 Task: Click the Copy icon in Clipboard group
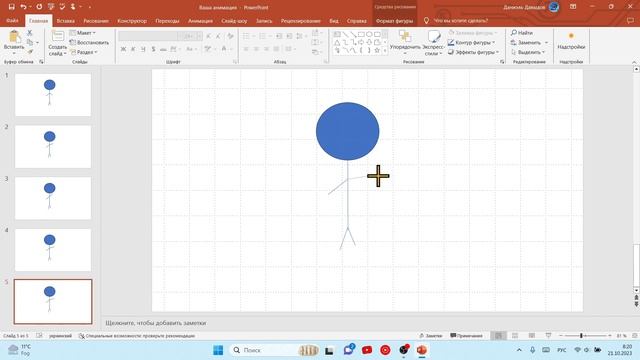point(30,42)
